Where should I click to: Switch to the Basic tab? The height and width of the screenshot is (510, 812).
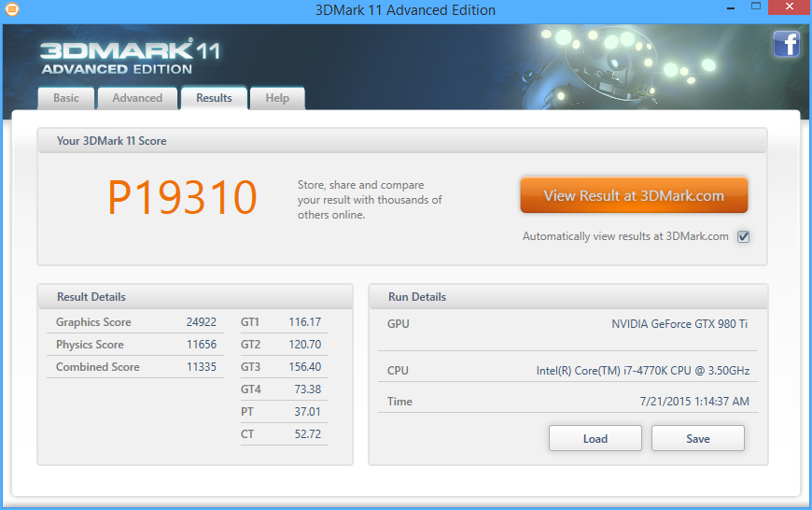coord(66,98)
